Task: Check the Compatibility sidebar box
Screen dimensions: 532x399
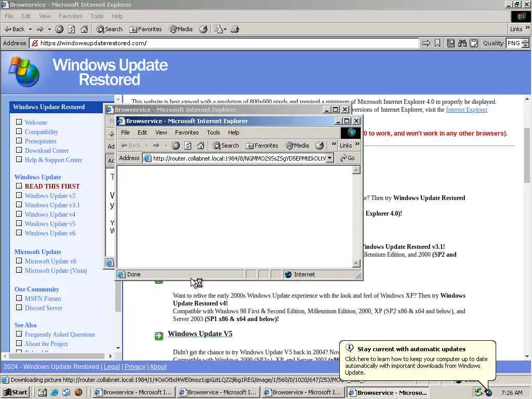Action: click(19, 131)
